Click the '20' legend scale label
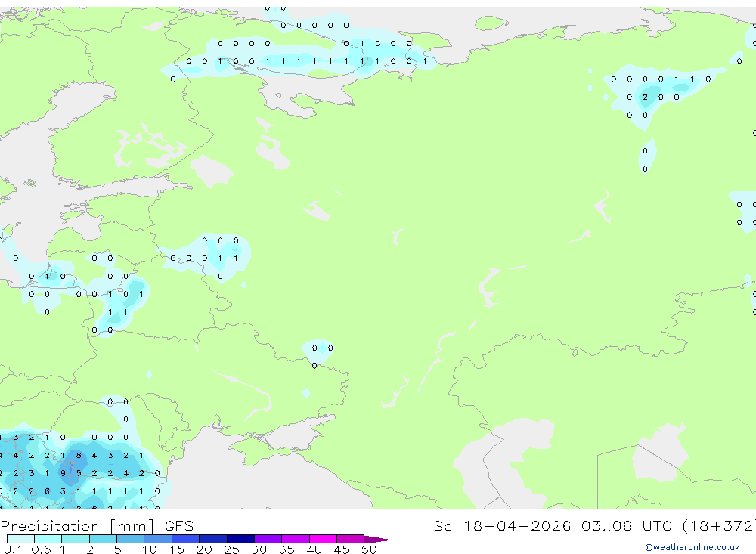The width and height of the screenshot is (756, 554). coord(204,549)
